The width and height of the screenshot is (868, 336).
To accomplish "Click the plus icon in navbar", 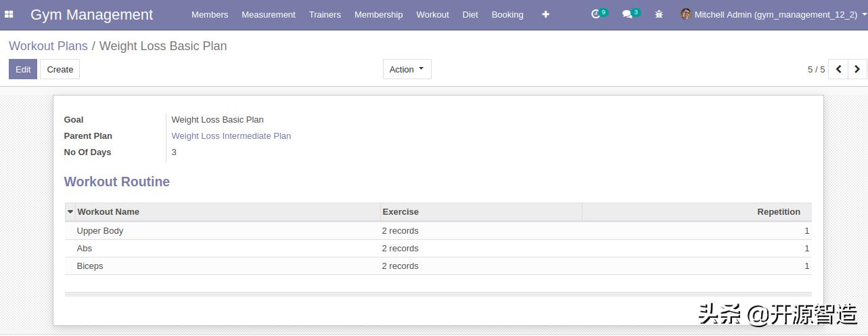I will [545, 14].
